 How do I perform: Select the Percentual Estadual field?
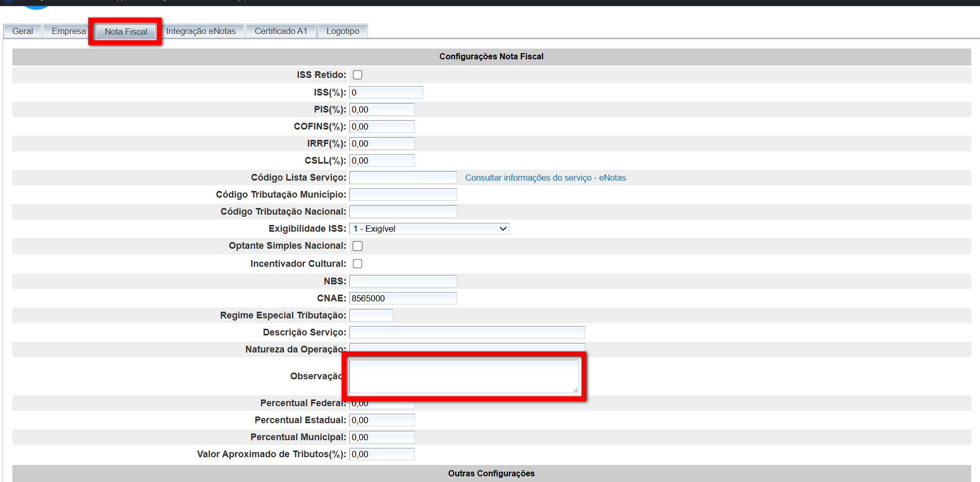tap(382, 420)
